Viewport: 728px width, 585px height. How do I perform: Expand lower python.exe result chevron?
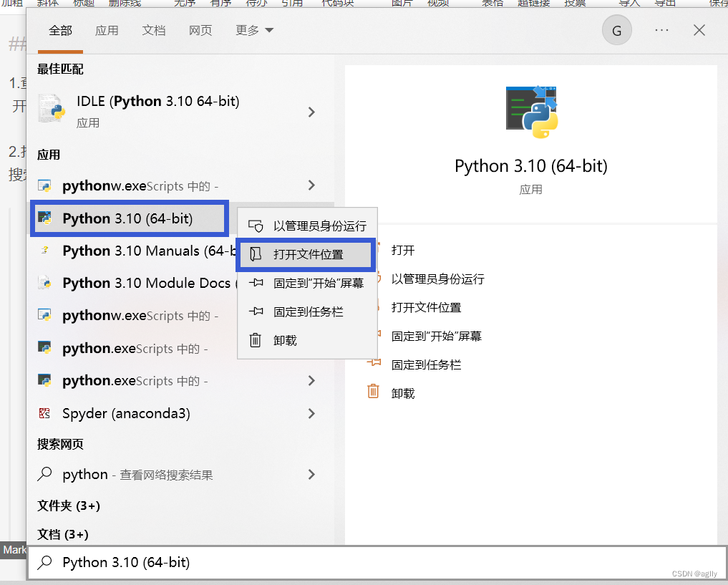[x=311, y=381]
